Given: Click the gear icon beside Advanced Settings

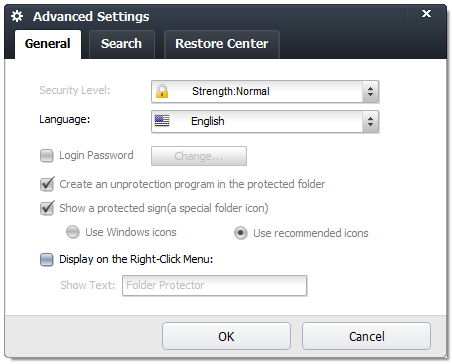Looking at the screenshot, I should point(17,16).
